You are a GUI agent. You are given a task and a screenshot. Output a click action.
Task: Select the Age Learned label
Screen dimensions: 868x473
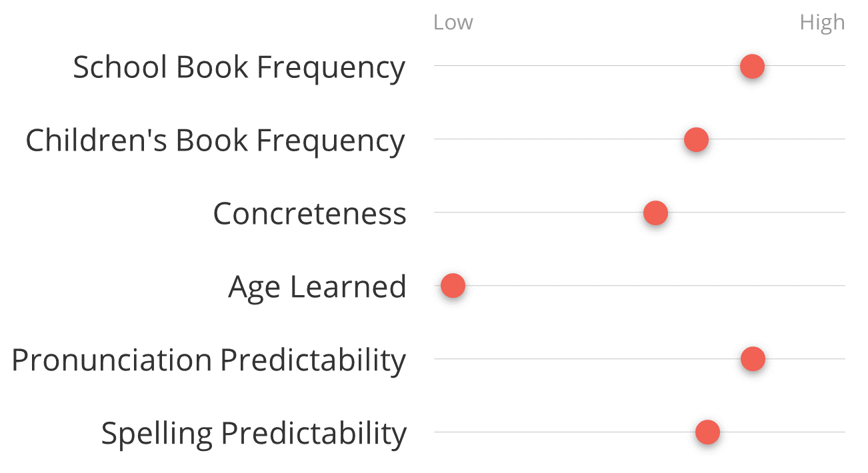(317, 287)
